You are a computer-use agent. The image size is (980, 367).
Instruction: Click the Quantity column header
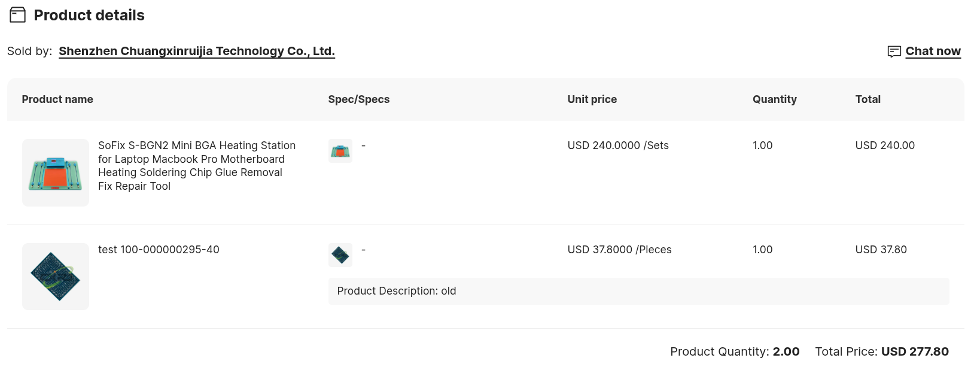coord(775,99)
